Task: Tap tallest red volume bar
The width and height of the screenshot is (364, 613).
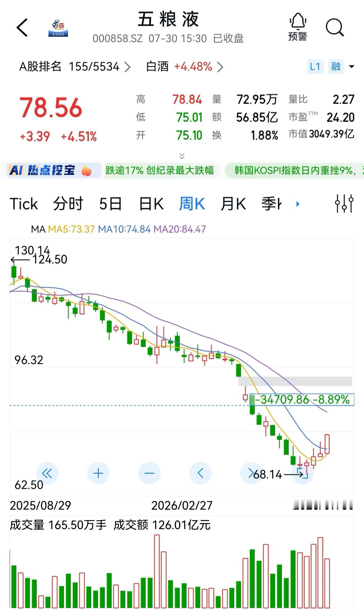Action: [x=157, y=571]
